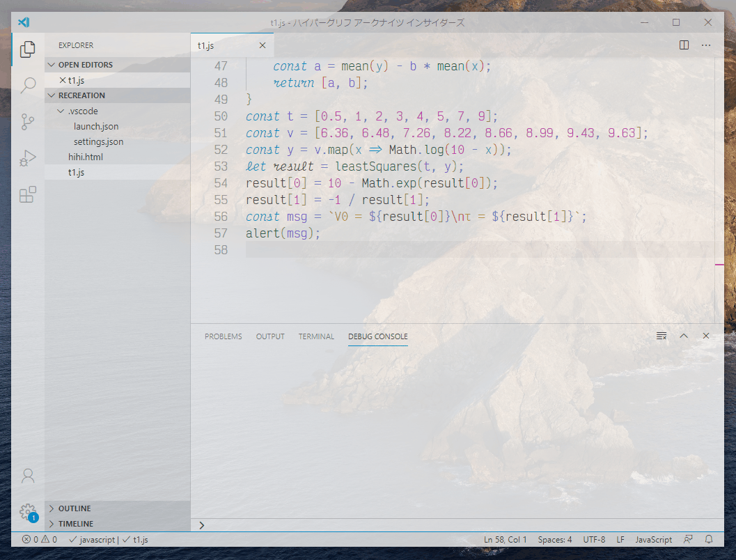
Task: Open the Manage gear icon
Action: 28,512
